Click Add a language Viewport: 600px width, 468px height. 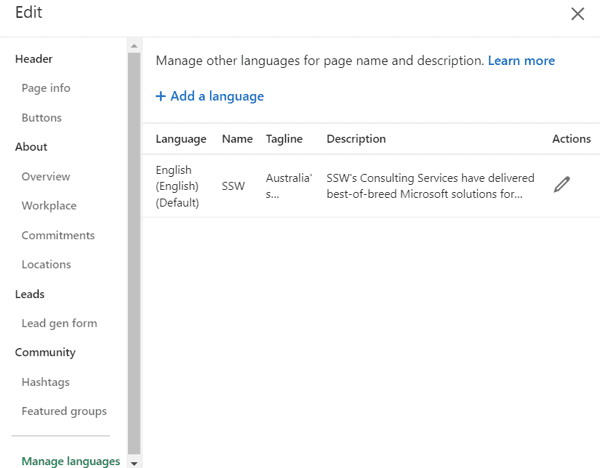[x=210, y=96]
